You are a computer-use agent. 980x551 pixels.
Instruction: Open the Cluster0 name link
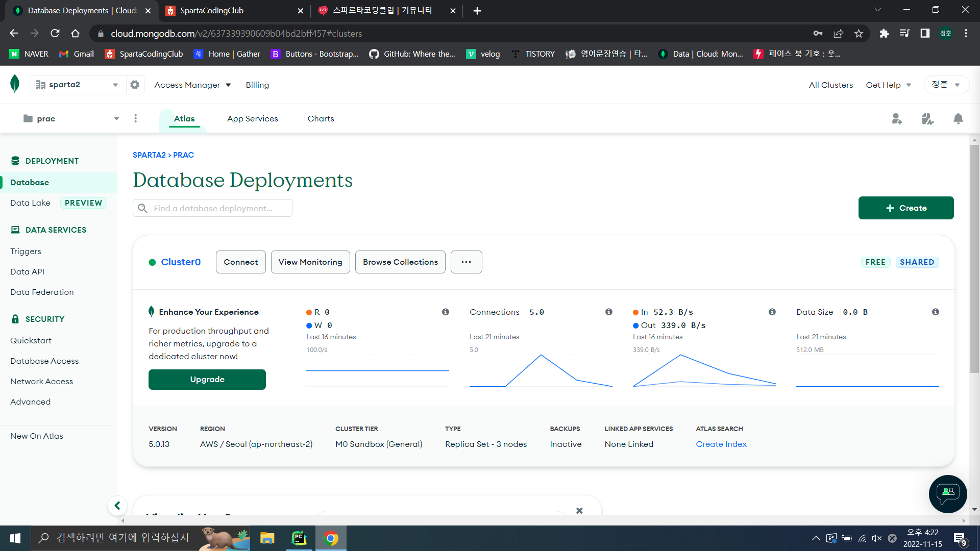point(181,262)
